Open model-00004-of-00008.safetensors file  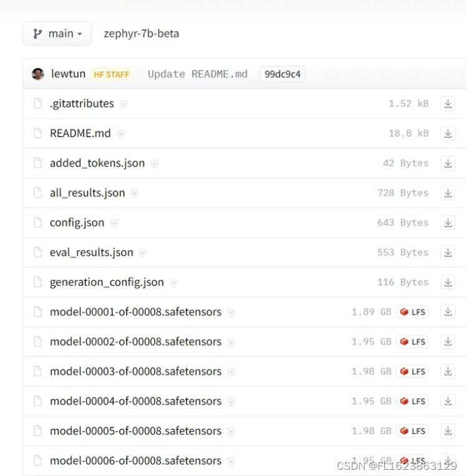click(x=136, y=401)
